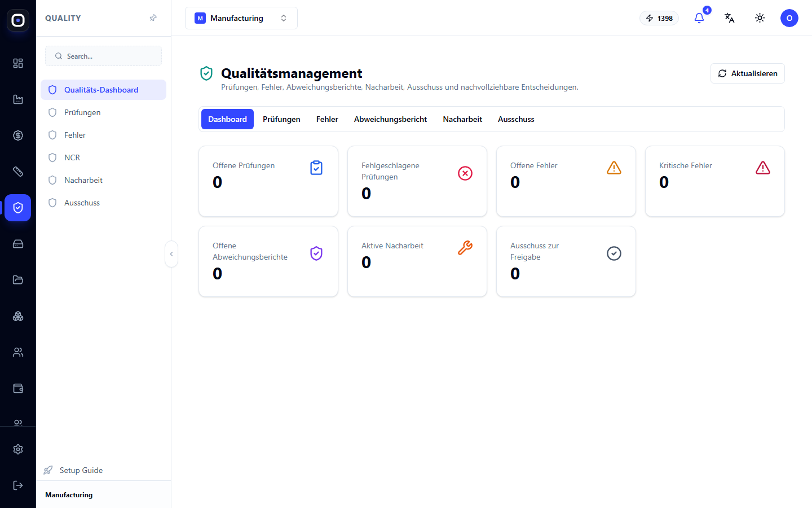This screenshot has height=508, width=812.
Task: Open the users icon in the left rail
Action: coord(18,352)
